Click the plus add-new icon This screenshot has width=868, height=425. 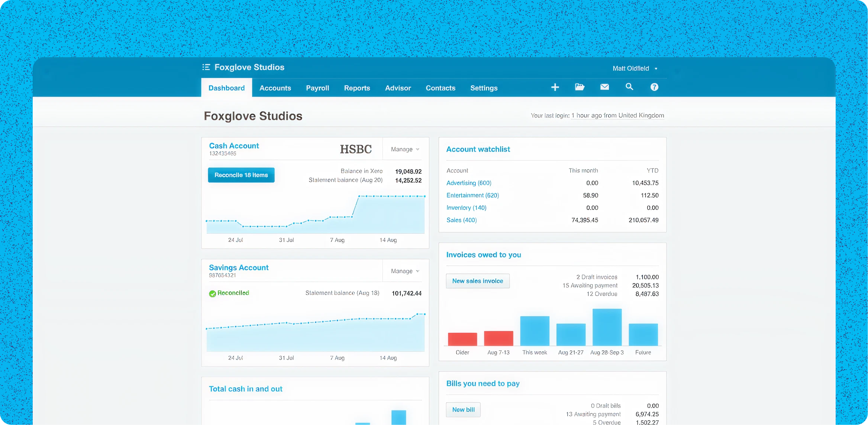click(555, 87)
